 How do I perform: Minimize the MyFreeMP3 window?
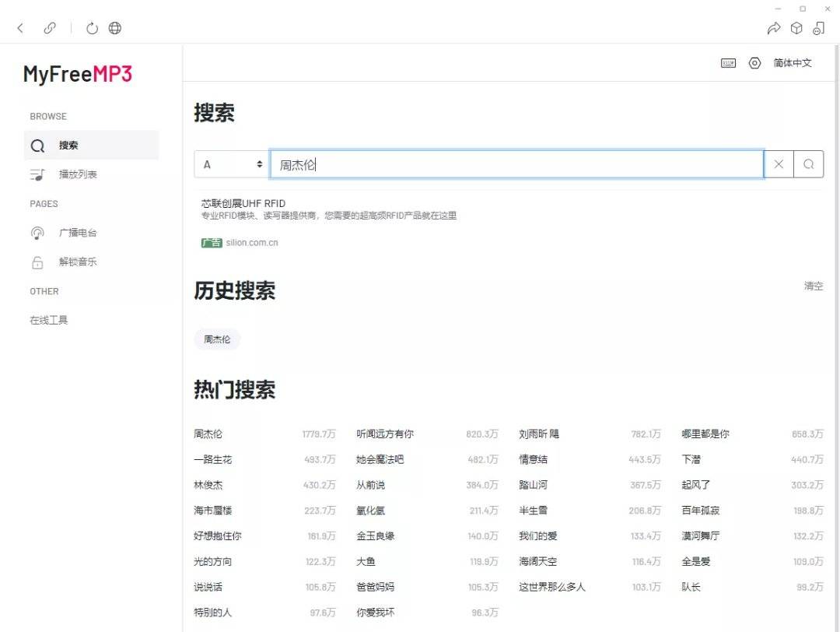tap(779, 9)
